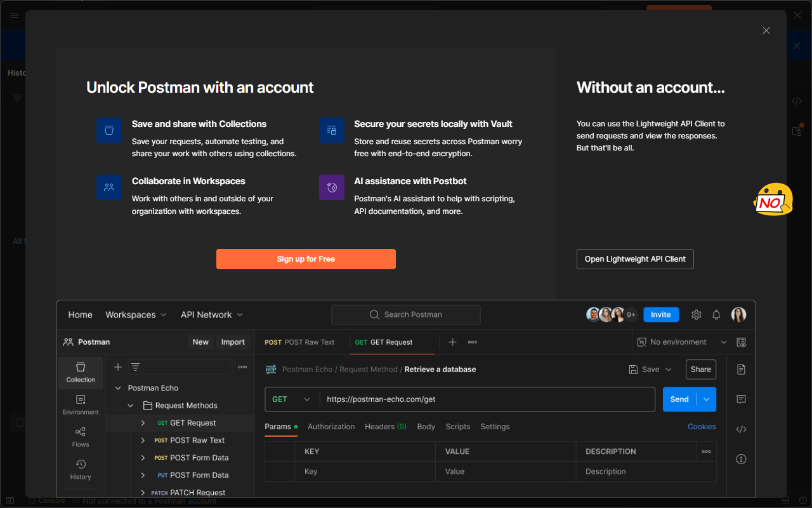The width and height of the screenshot is (812, 508).
Task: Collapse the Request Methods folder
Action: click(131, 405)
